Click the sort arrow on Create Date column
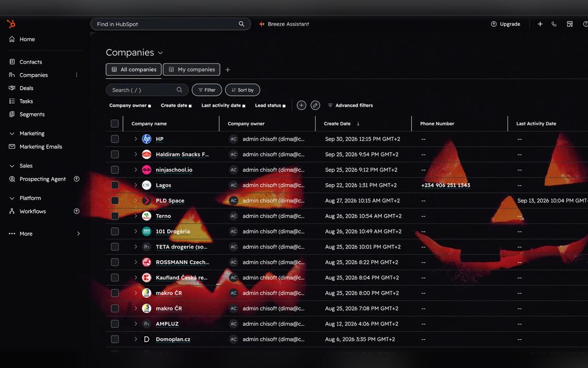 pos(358,124)
